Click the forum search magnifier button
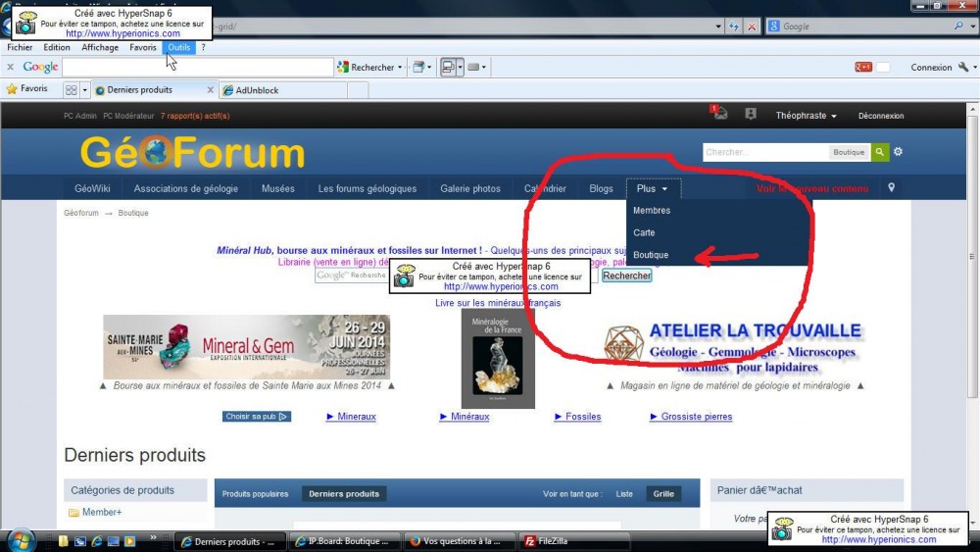 tap(881, 152)
